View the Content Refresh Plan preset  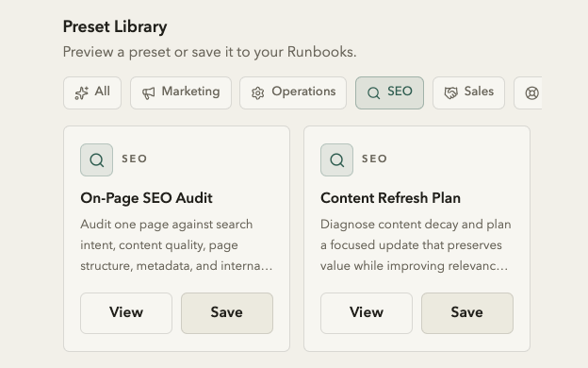367,313
